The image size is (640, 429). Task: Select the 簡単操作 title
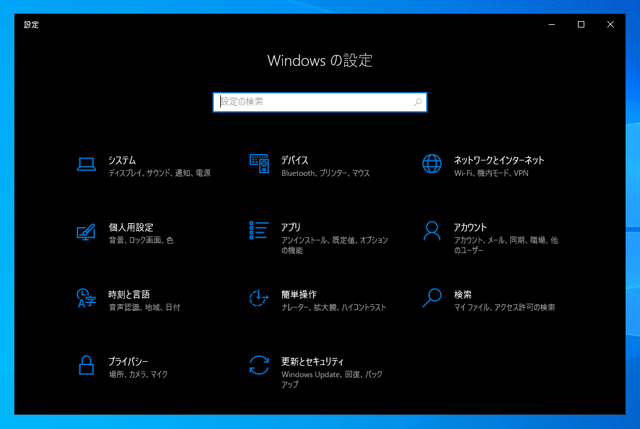(299, 294)
